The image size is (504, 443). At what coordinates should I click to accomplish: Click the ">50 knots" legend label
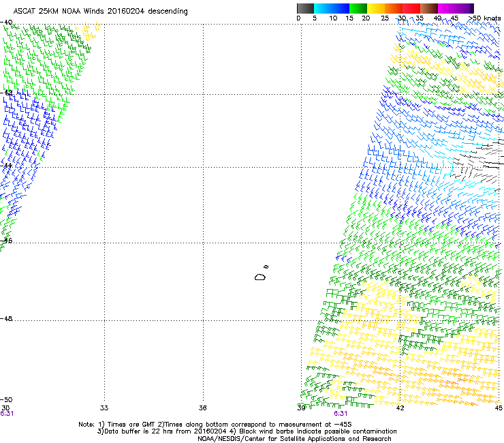[x=484, y=18]
